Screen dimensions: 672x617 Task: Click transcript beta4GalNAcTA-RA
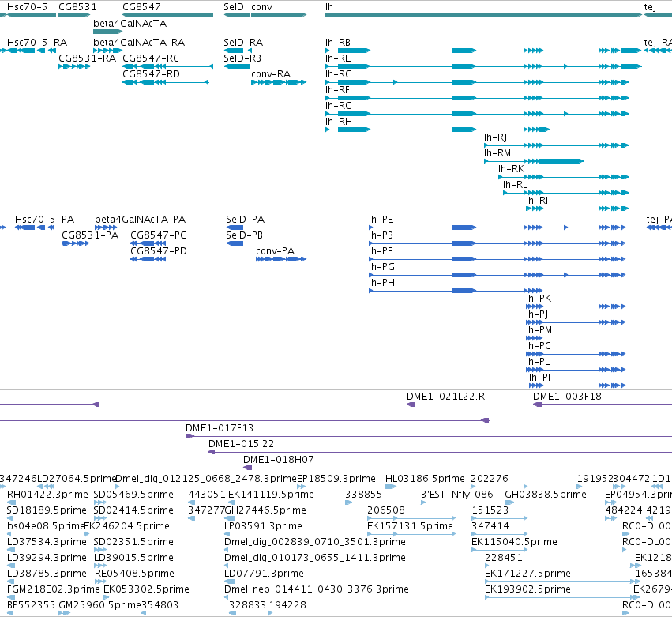[107, 51]
